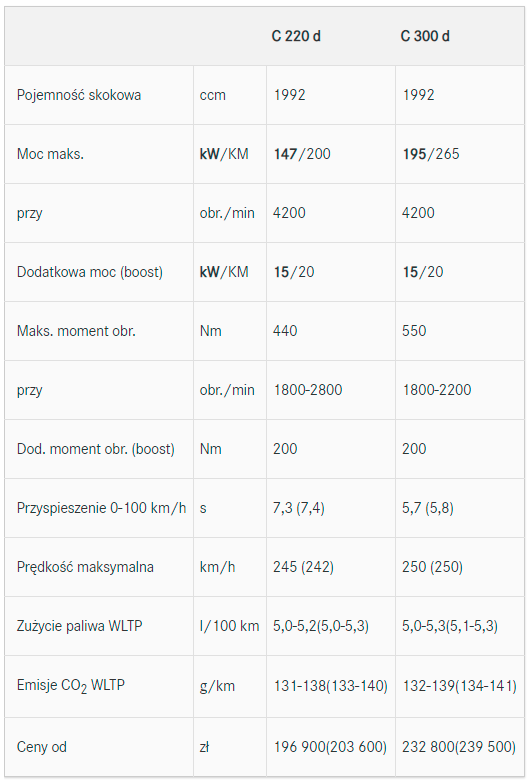
Task: Select the 232 800(239 500) price cell
Action: [459, 747]
